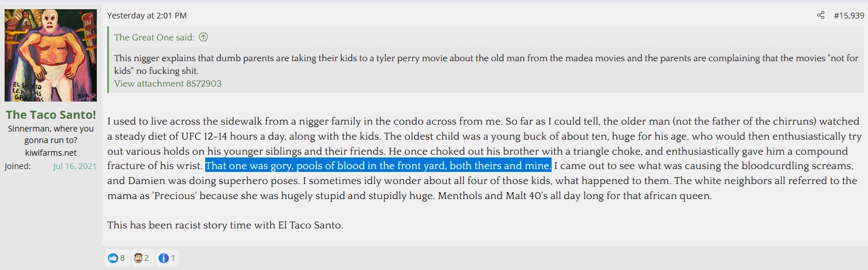Click the face reaction icon

138,258
